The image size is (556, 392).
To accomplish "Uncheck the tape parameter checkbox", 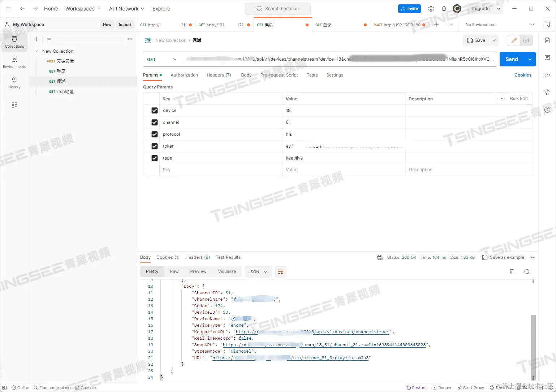I will [x=155, y=158].
